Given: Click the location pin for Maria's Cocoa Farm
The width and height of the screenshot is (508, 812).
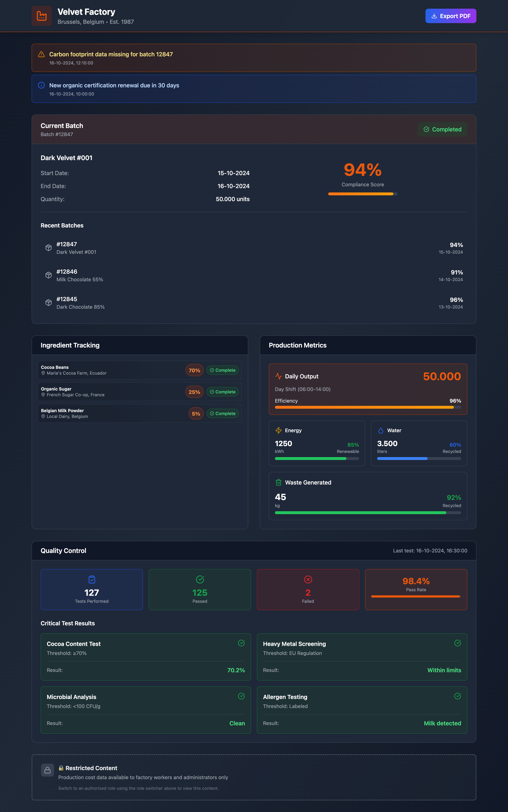Looking at the screenshot, I should pos(43,373).
